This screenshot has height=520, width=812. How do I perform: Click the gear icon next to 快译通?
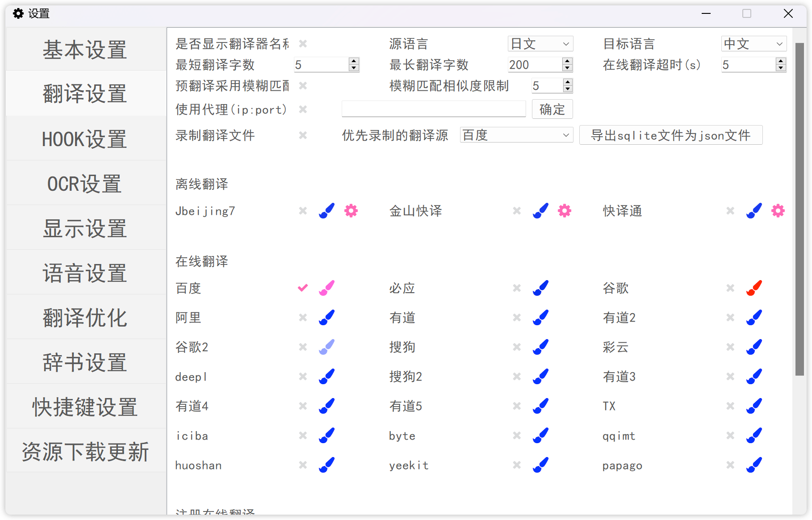click(x=778, y=210)
